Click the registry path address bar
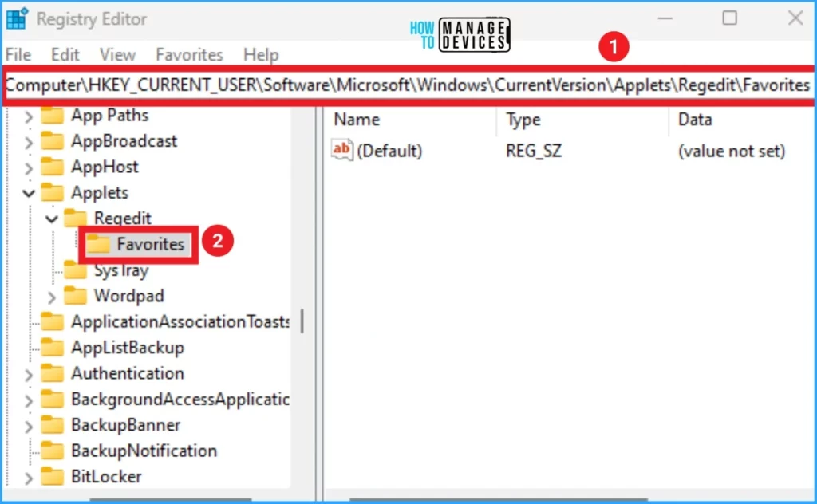Screen dimensions: 817x504 pyautogui.click(x=408, y=85)
